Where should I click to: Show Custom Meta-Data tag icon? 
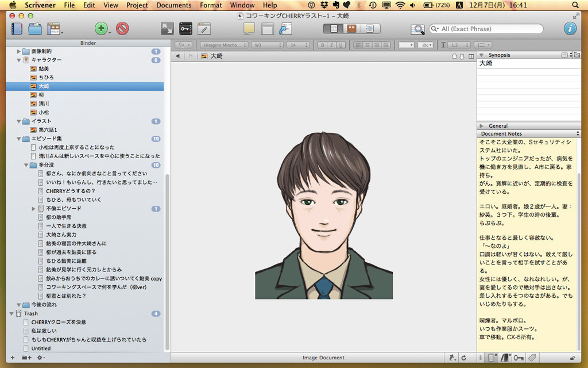pyautogui.click(x=532, y=358)
